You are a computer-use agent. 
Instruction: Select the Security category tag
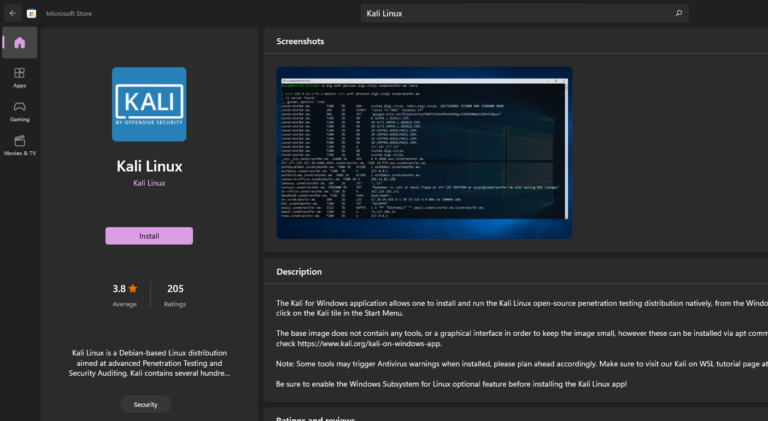[x=145, y=404]
